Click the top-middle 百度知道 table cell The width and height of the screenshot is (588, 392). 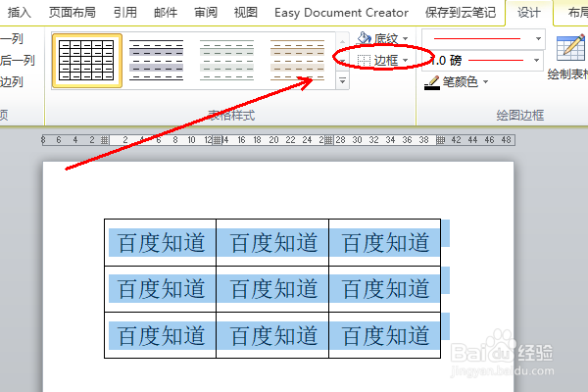[272, 243]
